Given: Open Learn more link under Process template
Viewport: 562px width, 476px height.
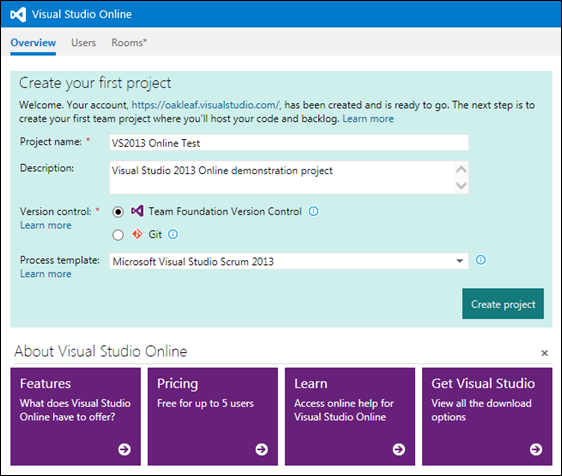Looking at the screenshot, I should click(46, 274).
